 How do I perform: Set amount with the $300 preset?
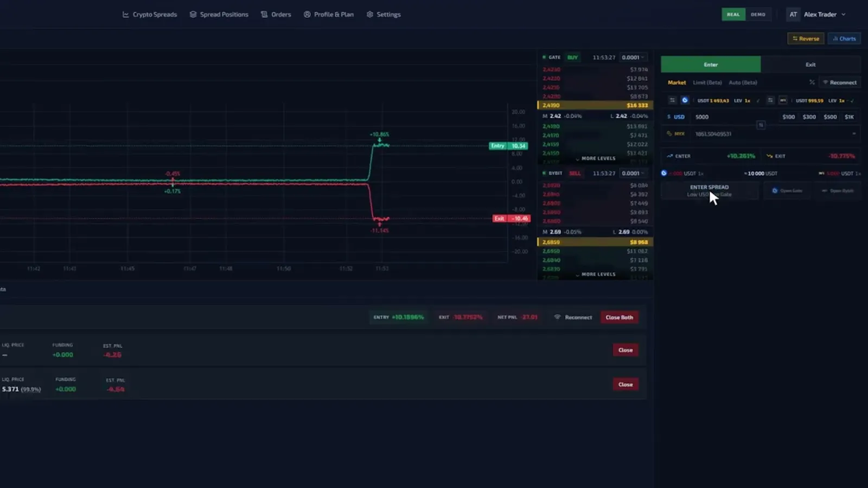pyautogui.click(x=809, y=117)
